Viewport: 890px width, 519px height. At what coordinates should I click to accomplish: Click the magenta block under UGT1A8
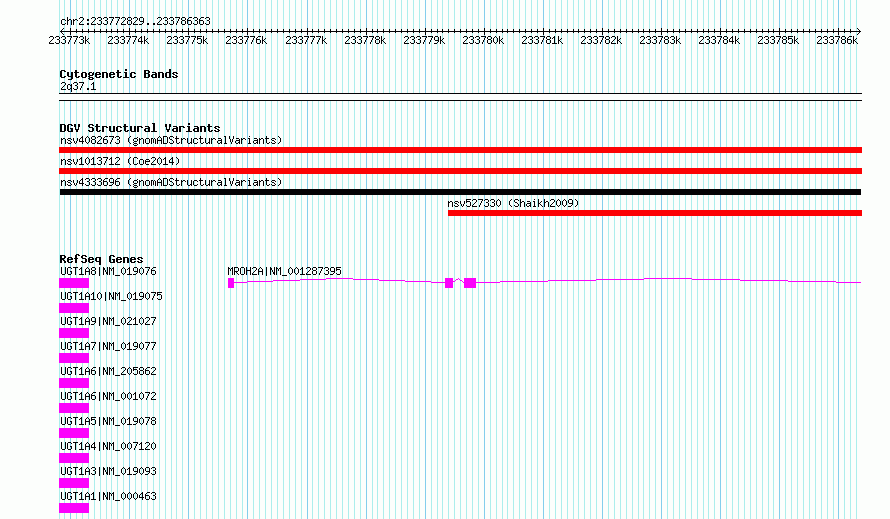[x=74, y=283]
